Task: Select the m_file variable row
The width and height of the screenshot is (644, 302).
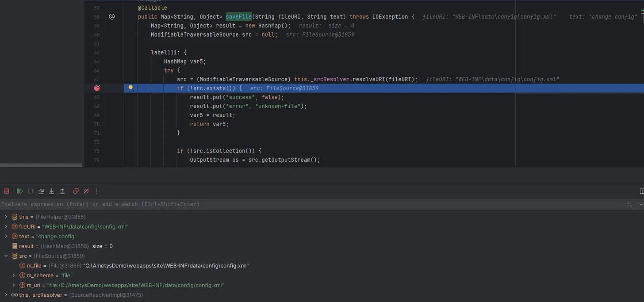Action: pos(133,265)
